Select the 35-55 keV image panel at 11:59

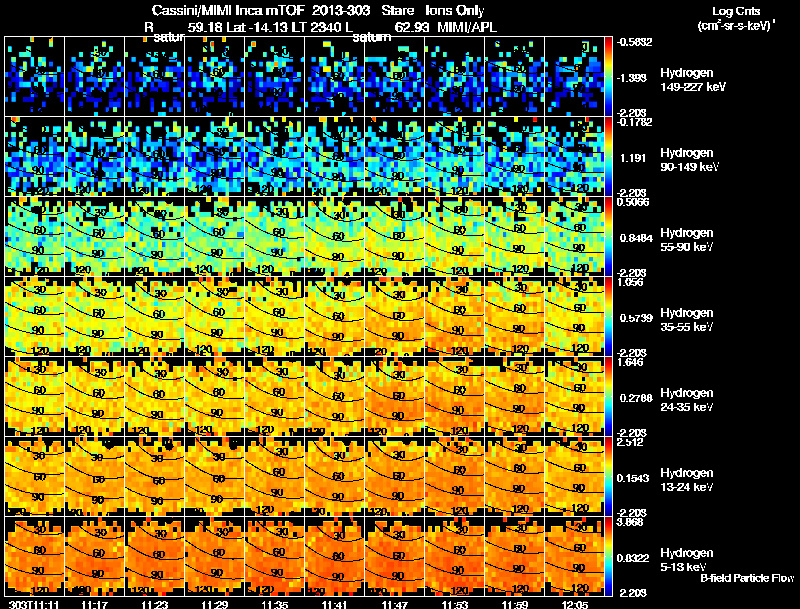[x=515, y=316]
